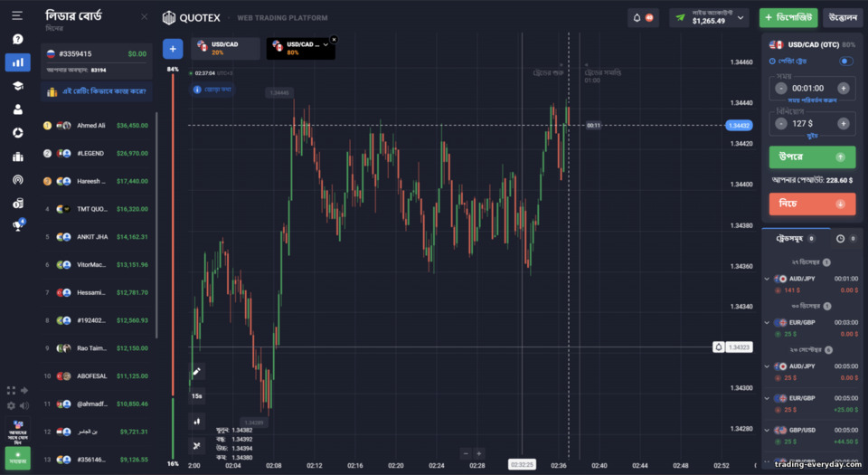Click the 84% / 16% sentiment bar
Viewport: 868px width, 475px height.
tap(173, 266)
